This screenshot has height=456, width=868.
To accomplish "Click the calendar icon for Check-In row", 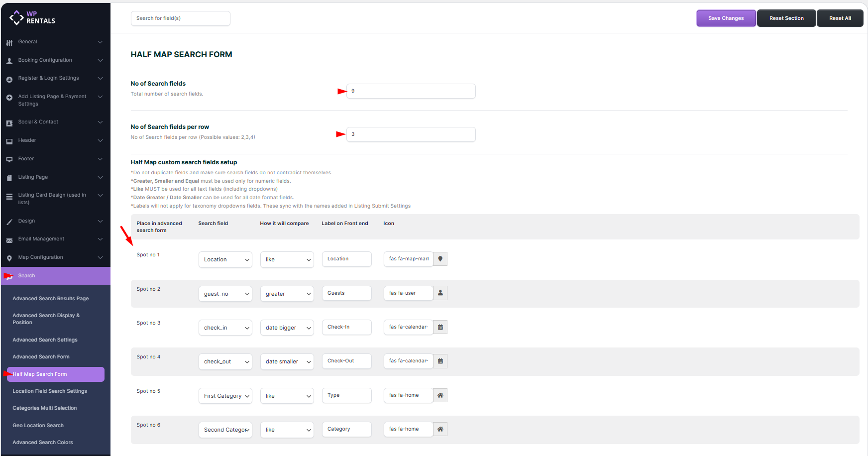I will pos(440,327).
